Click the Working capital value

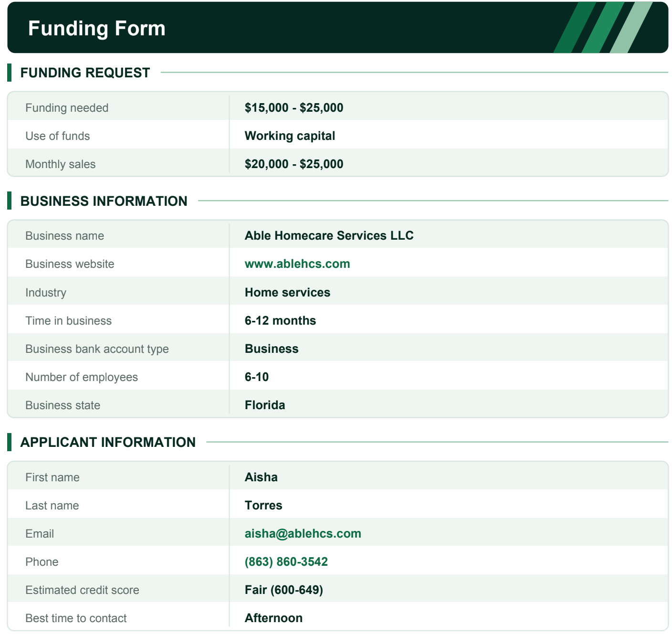click(x=290, y=136)
